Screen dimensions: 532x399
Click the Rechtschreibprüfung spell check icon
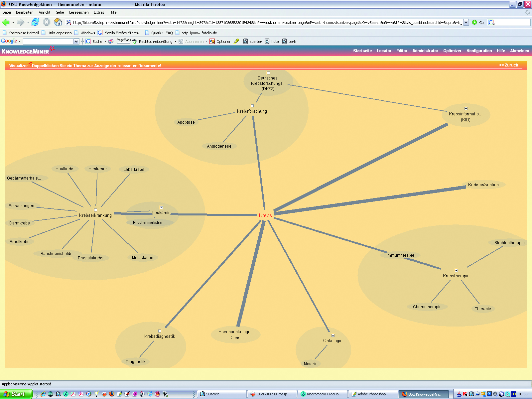point(135,41)
